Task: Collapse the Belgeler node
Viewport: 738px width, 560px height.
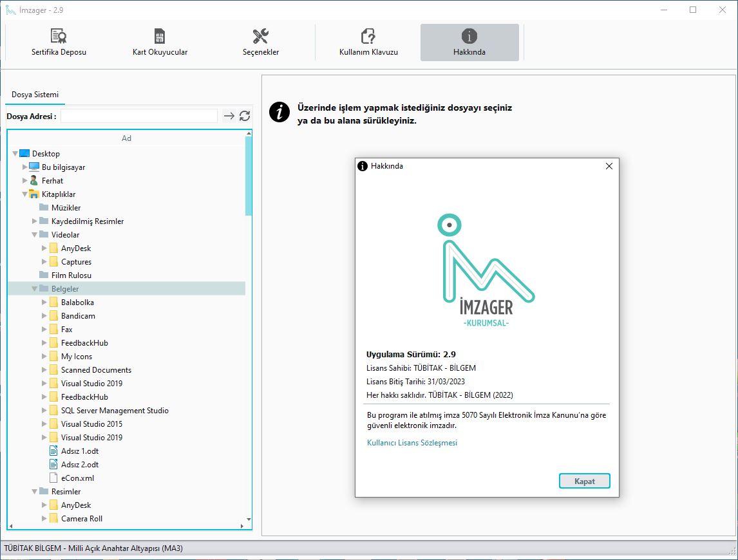Action: 34,289
